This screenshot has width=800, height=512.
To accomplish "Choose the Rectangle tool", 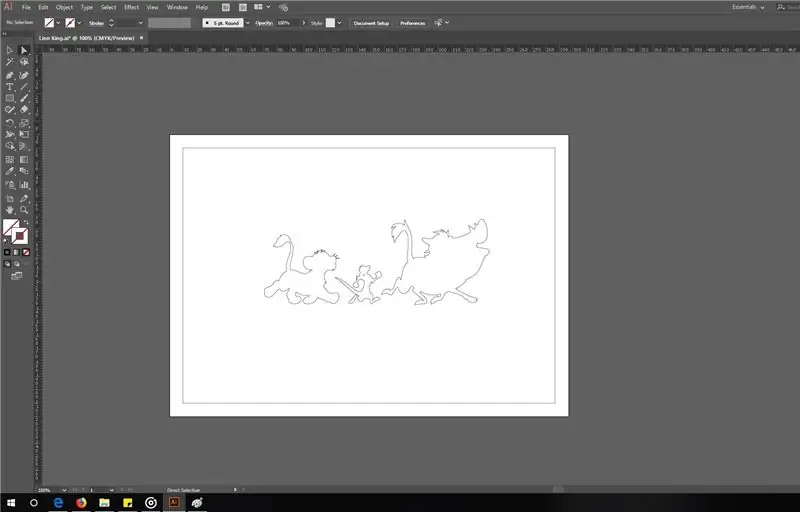I will [x=9, y=98].
